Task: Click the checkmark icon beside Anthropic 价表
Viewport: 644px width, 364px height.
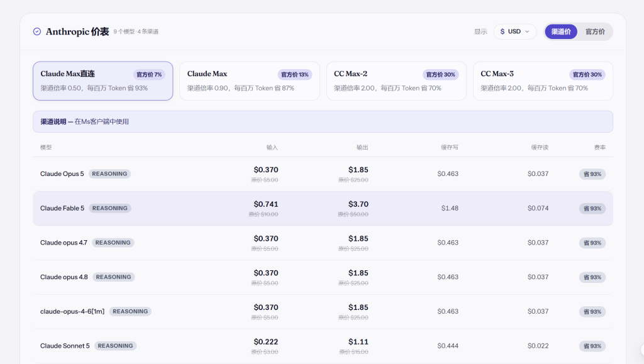Action: pos(37,31)
